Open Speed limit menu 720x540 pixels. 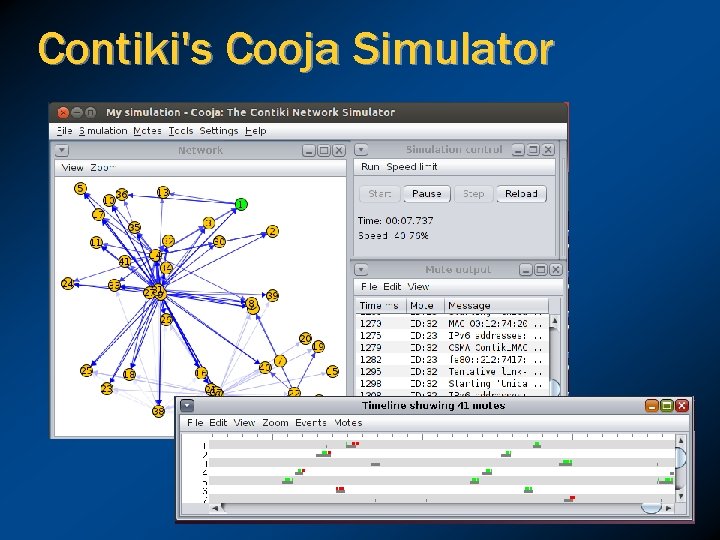(412, 167)
